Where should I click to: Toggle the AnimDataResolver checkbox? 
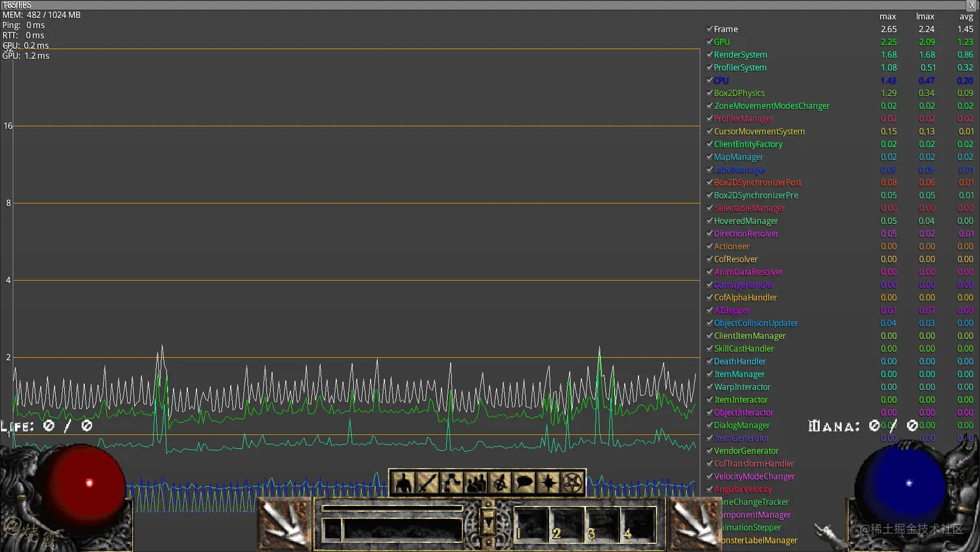point(710,272)
